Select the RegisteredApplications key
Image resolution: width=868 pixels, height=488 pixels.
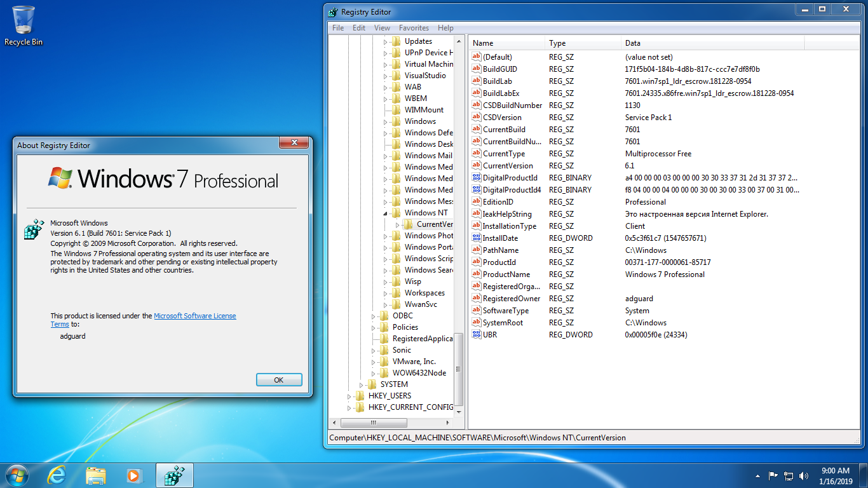[423, 338]
